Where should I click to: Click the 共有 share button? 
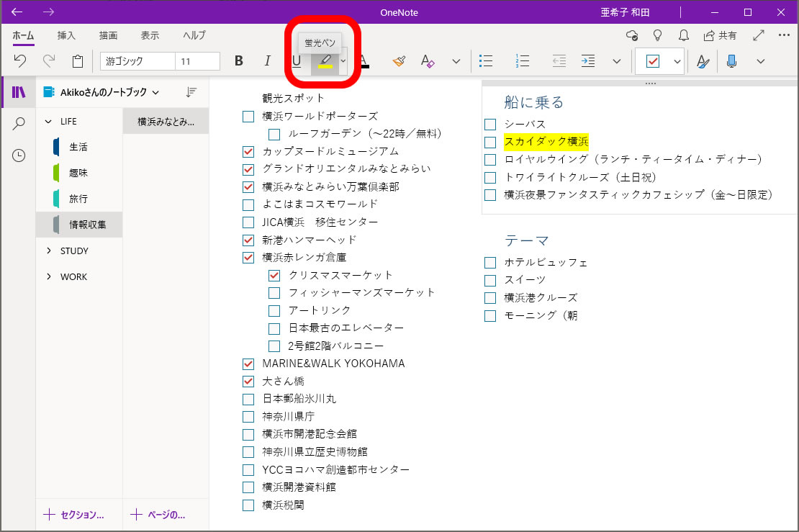tap(721, 35)
